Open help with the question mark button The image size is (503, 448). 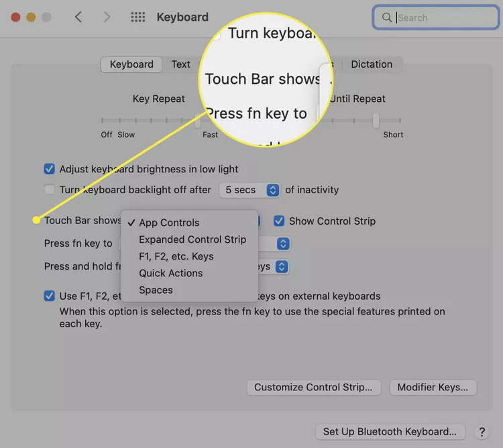pyautogui.click(x=482, y=432)
